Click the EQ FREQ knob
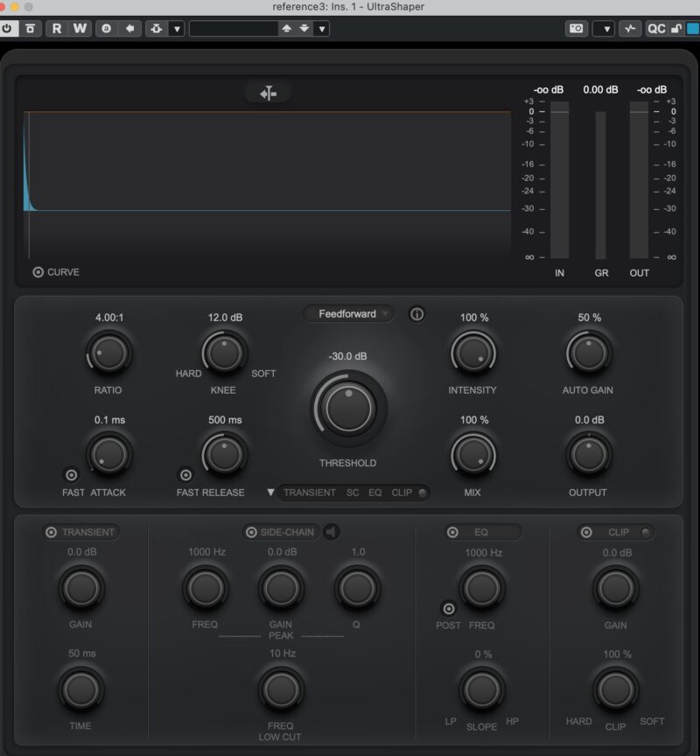 482,588
